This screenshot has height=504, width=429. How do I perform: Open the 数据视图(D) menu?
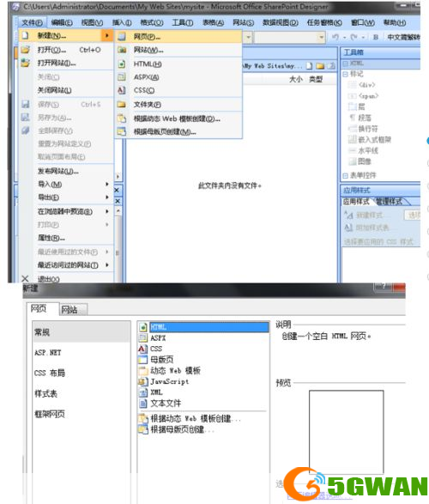[x=281, y=23]
